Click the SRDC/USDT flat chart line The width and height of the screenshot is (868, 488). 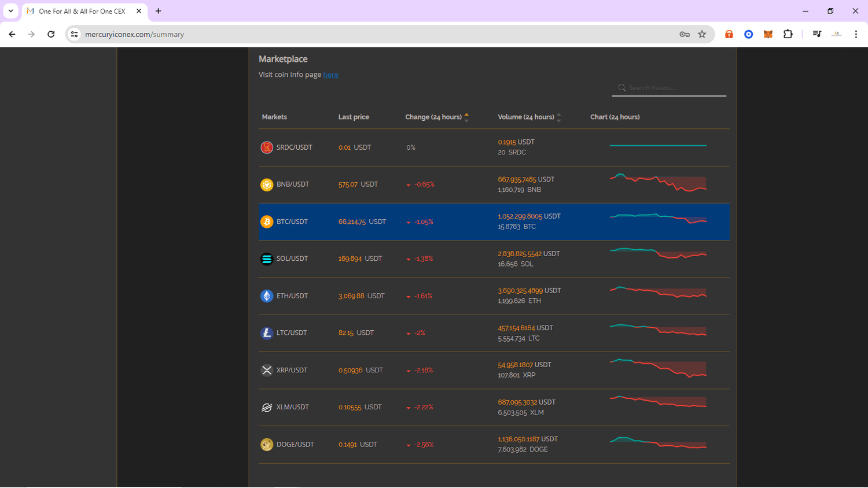tap(658, 146)
